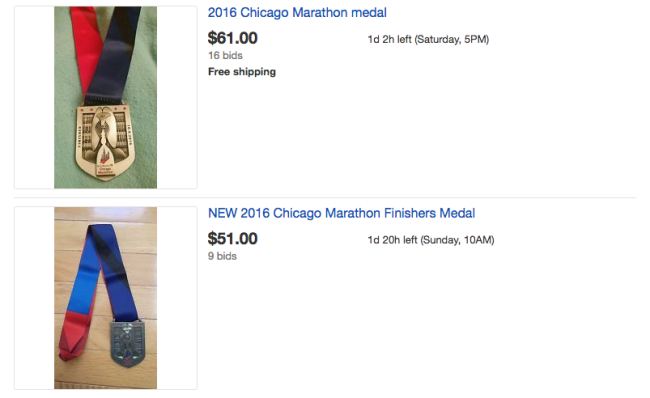650x398 pixels.
Task: Click the 9 bids count
Action: 222,256
